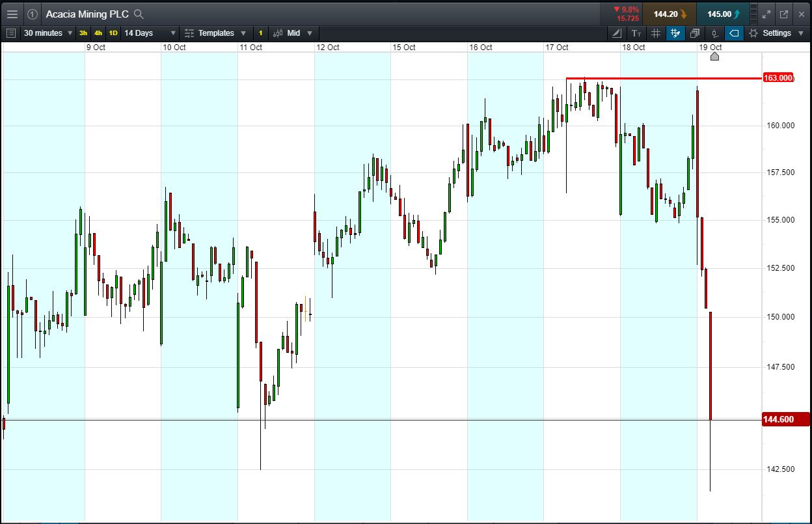Image resolution: width=812 pixels, height=524 pixels.
Task: Click the multi-chart layout icon
Action: 695,33
